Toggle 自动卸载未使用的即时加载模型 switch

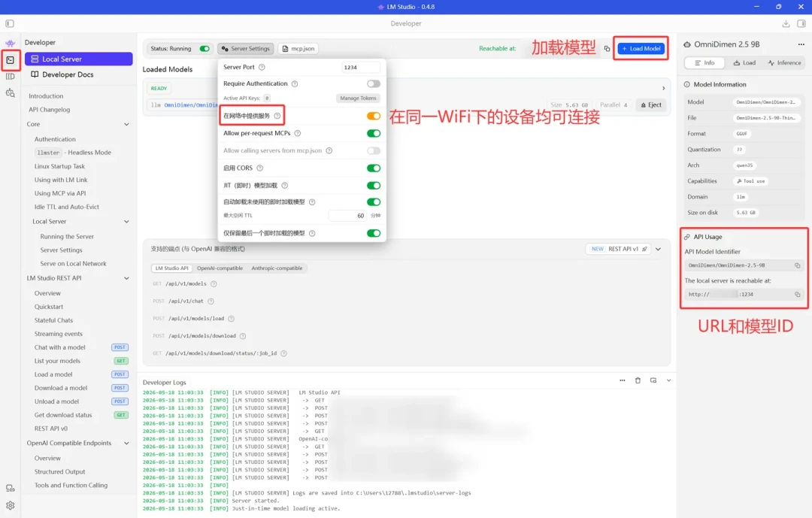(x=374, y=202)
